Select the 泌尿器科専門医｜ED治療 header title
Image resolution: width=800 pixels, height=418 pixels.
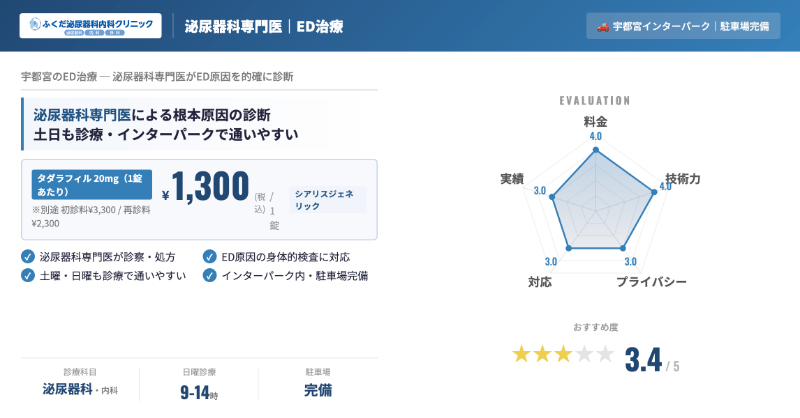264,26
